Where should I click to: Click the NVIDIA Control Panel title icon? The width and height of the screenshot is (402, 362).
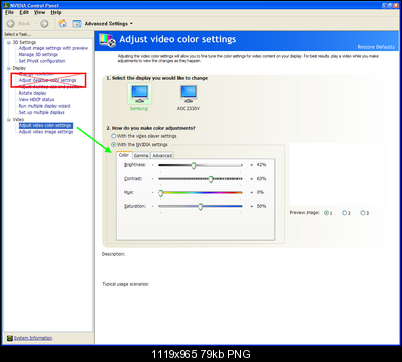pos(6,6)
